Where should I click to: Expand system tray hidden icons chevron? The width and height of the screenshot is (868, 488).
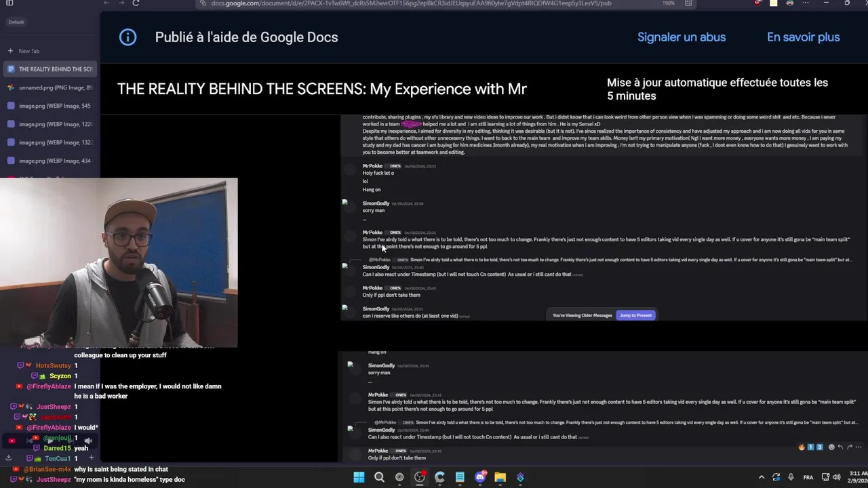[x=761, y=477]
